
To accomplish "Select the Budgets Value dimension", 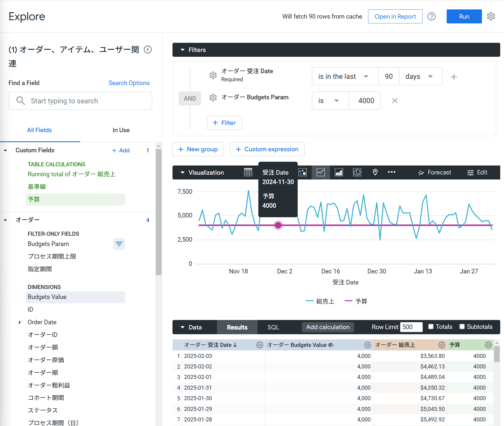I will coord(75,297).
